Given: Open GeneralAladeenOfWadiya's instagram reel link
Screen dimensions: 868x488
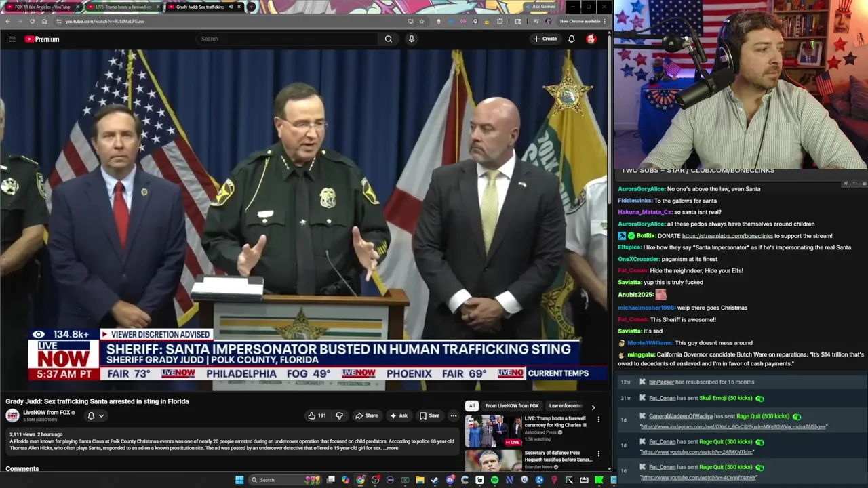Looking at the screenshot, I should pyautogui.click(x=733, y=427).
